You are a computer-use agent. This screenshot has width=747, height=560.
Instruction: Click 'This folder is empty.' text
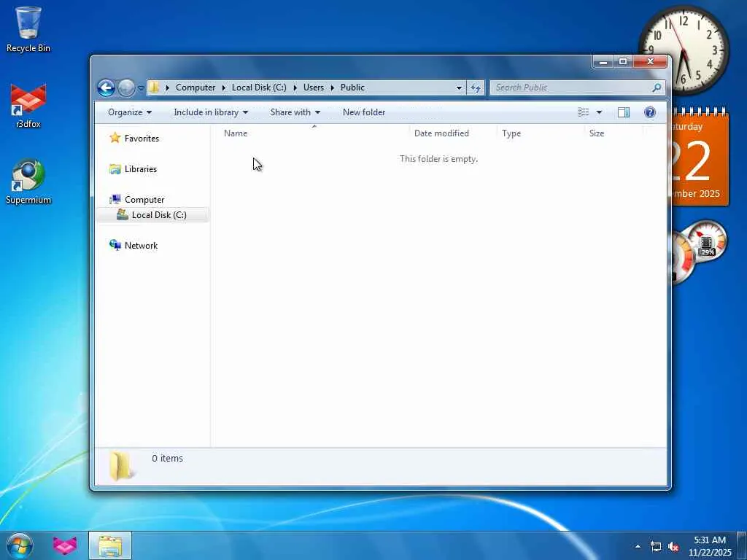point(438,159)
